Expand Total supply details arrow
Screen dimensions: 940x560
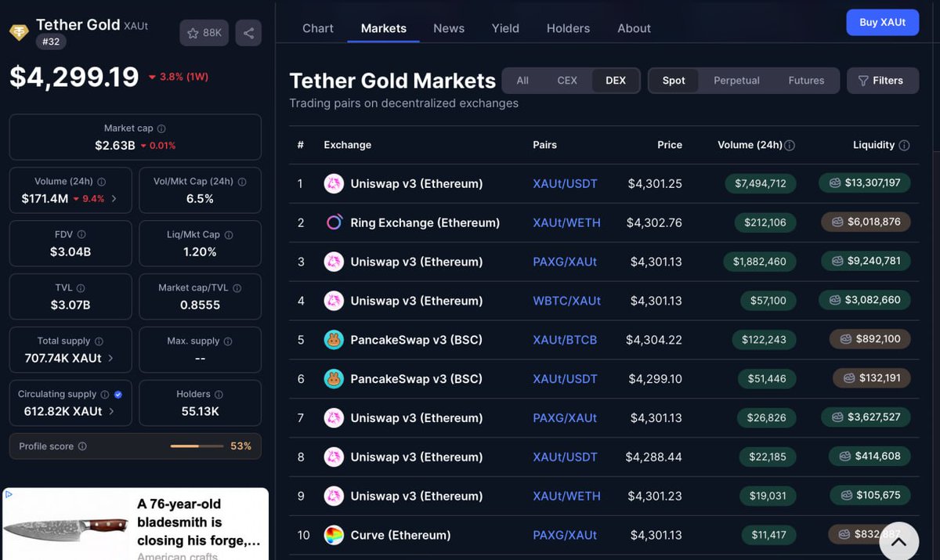pyautogui.click(x=110, y=358)
